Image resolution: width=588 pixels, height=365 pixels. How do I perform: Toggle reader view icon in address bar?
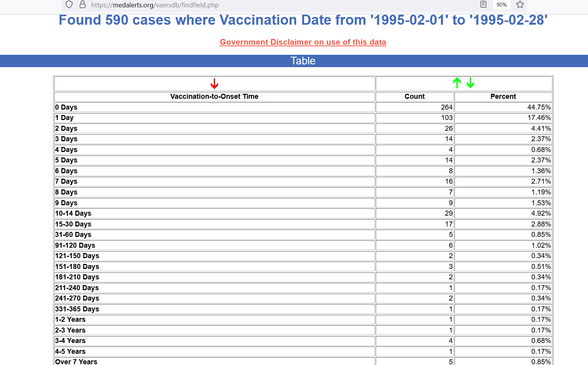pyautogui.click(x=483, y=5)
